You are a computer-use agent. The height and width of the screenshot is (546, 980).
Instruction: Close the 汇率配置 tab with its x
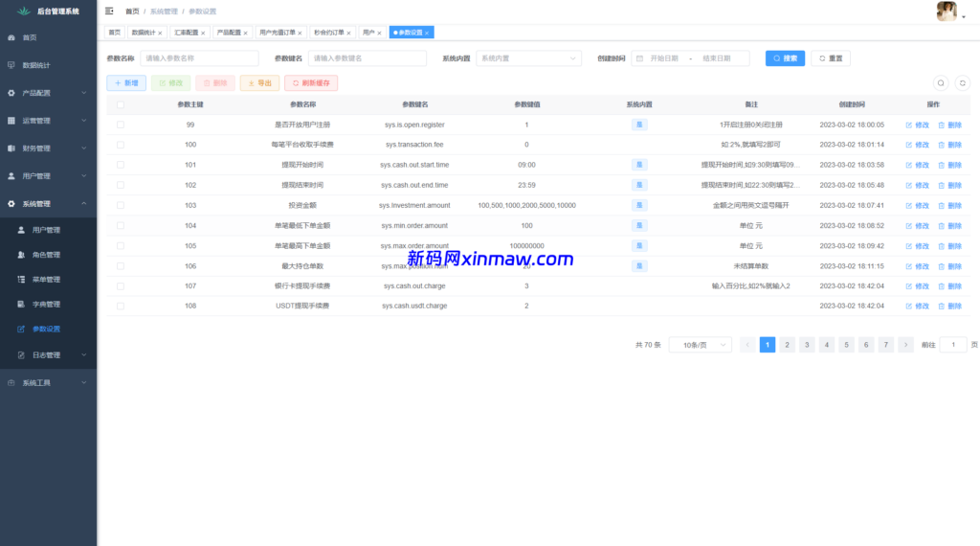pos(203,34)
